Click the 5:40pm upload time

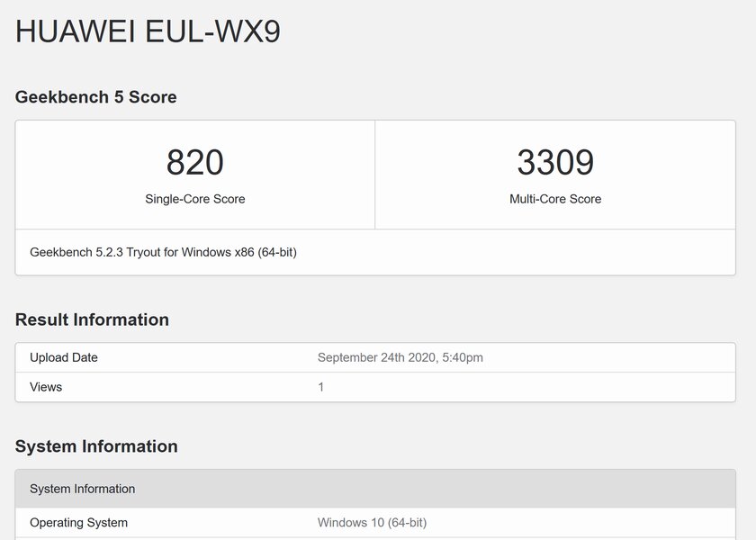(463, 357)
